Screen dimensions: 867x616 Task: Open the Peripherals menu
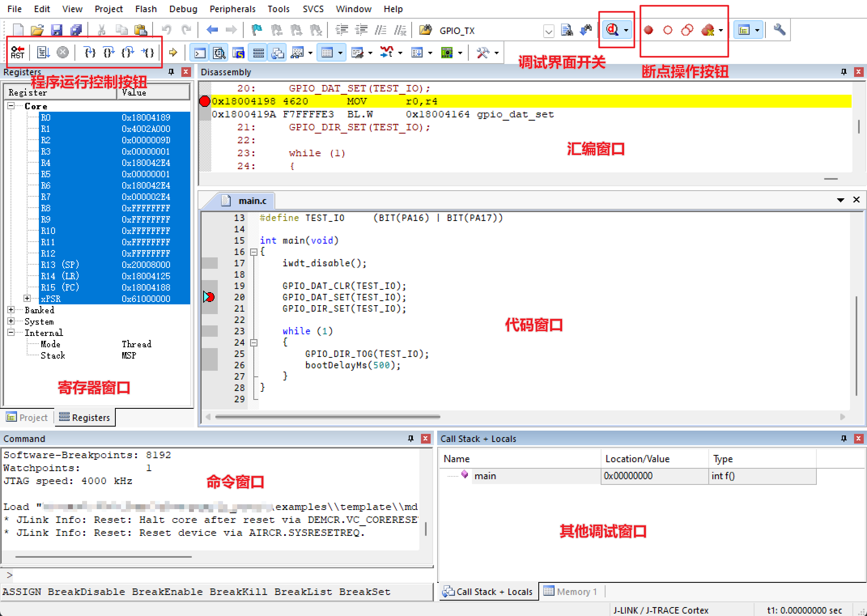[x=232, y=9]
